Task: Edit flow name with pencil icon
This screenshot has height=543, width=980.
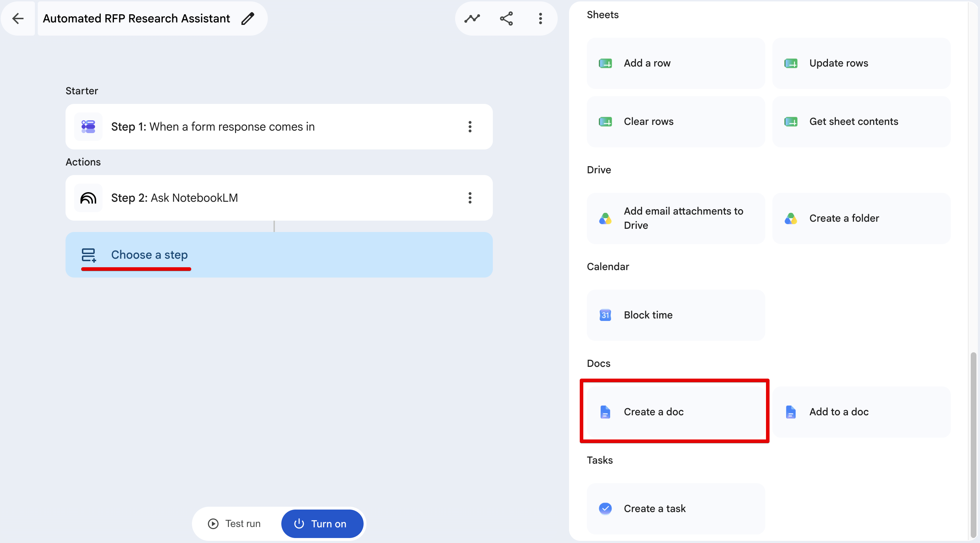Action: tap(247, 18)
